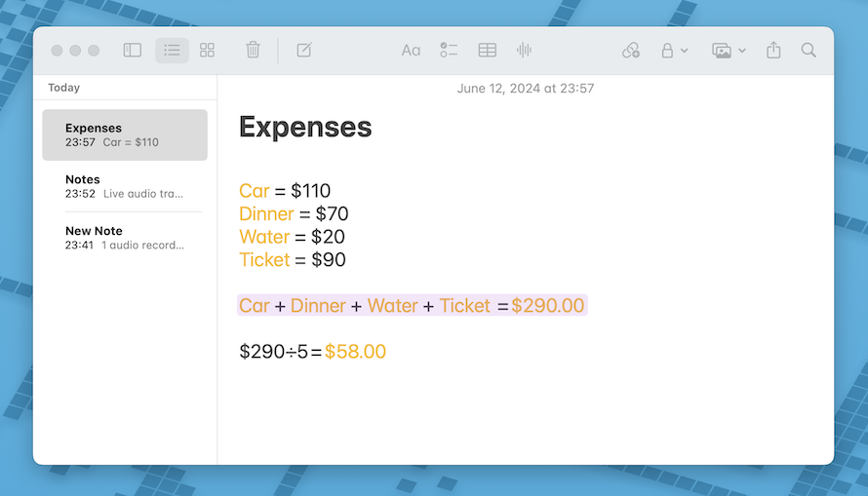Add a table to the note
The width and height of the screenshot is (868, 496).
pos(487,51)
